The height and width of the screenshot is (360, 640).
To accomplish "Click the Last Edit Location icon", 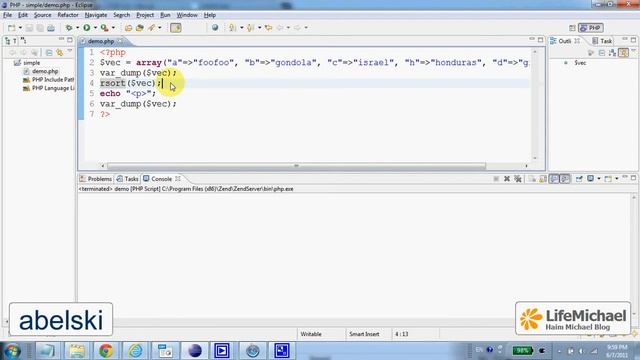I will coord(269,28).
